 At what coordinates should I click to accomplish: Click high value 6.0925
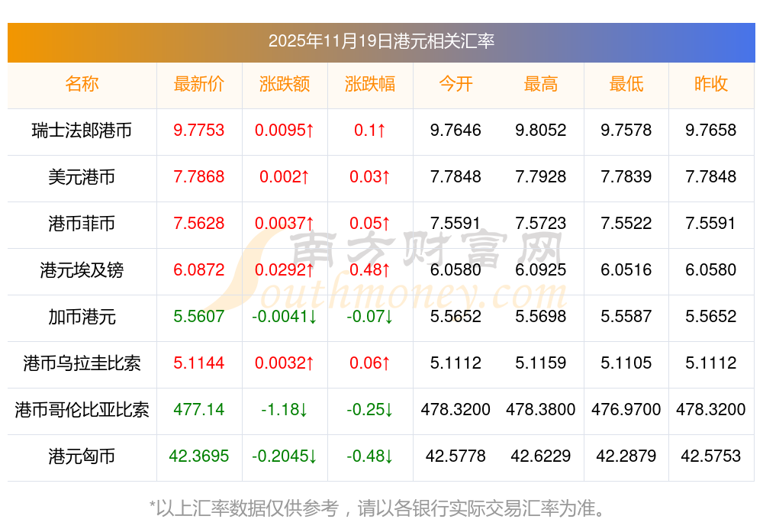[541, 269]
